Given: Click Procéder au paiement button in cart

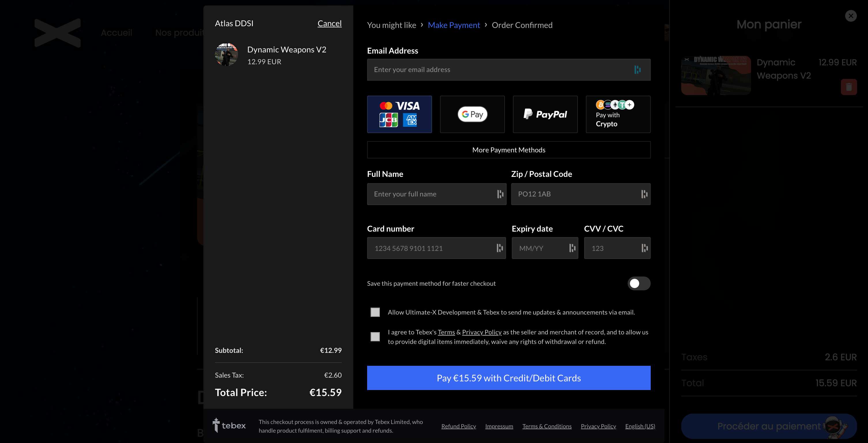Looking at the screenshot, I should [769, 426].
